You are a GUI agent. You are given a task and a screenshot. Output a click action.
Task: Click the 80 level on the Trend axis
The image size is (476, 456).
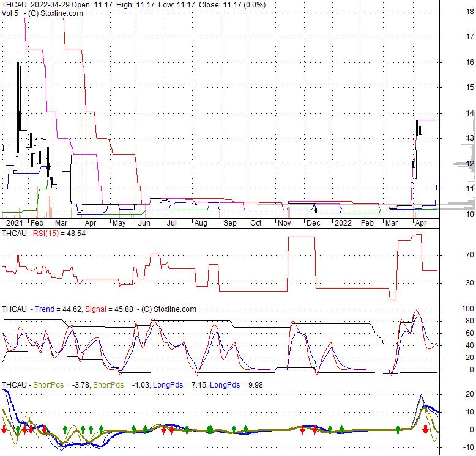click(x=470, y=321)
